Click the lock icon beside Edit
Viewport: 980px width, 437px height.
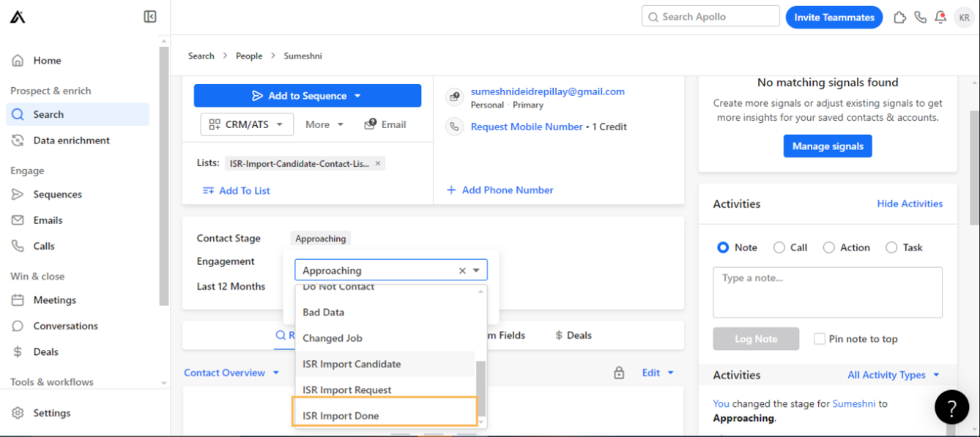619,373
